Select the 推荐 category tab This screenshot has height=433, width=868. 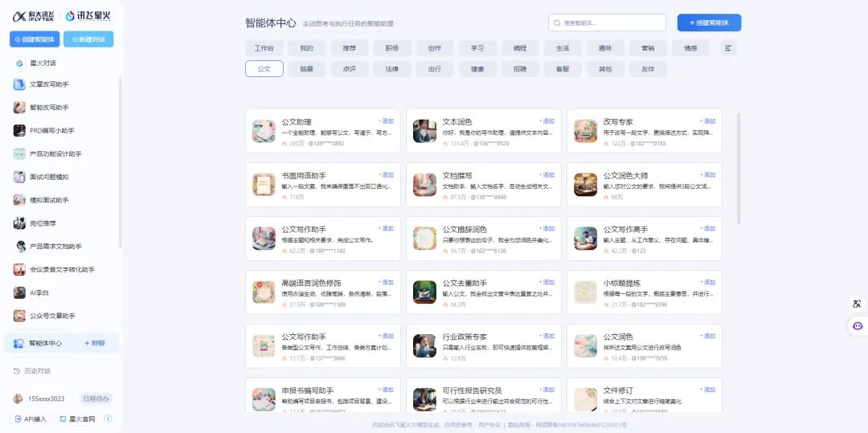pyautogui.click(x=350, y=48)
